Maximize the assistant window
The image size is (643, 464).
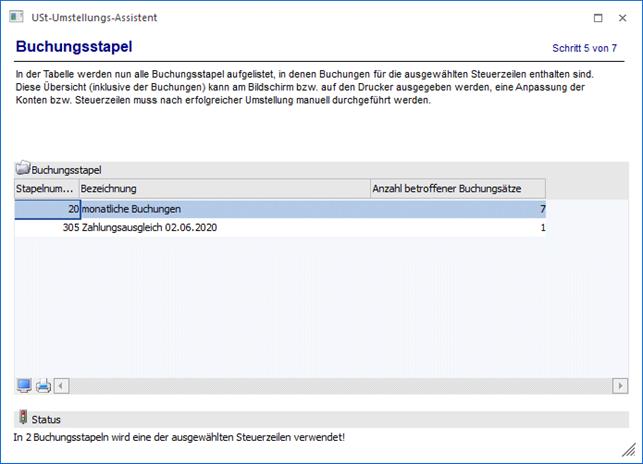(598, 18)
